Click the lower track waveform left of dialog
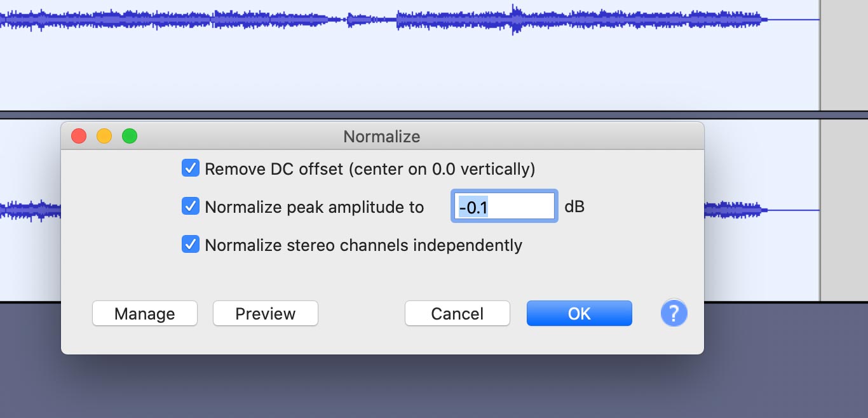 pyautogui.click(x=31, y=210)
